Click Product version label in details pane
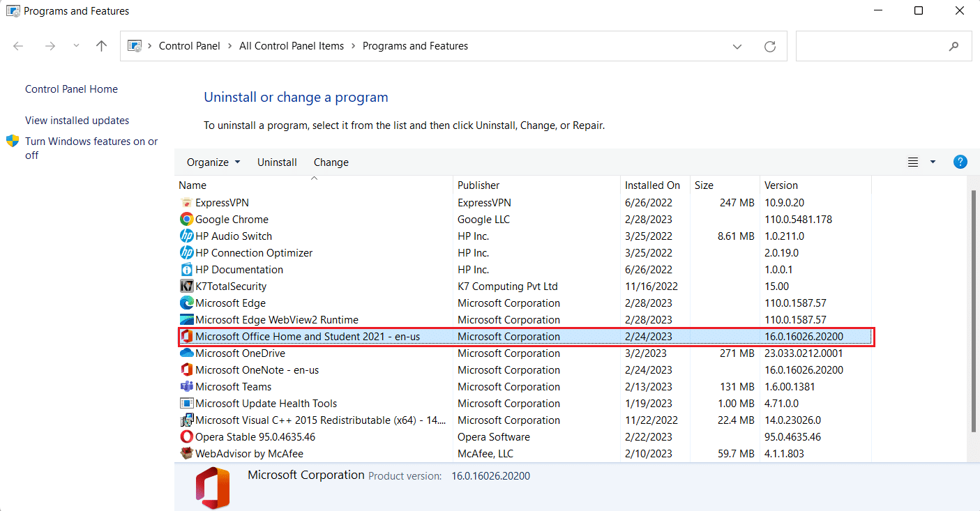The image size is (980, 511). click(405, 476)
